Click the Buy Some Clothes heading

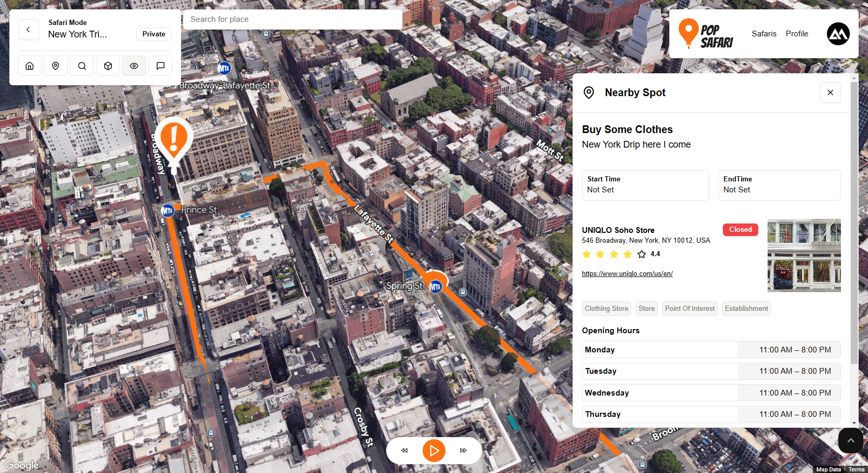coord(627,129)
